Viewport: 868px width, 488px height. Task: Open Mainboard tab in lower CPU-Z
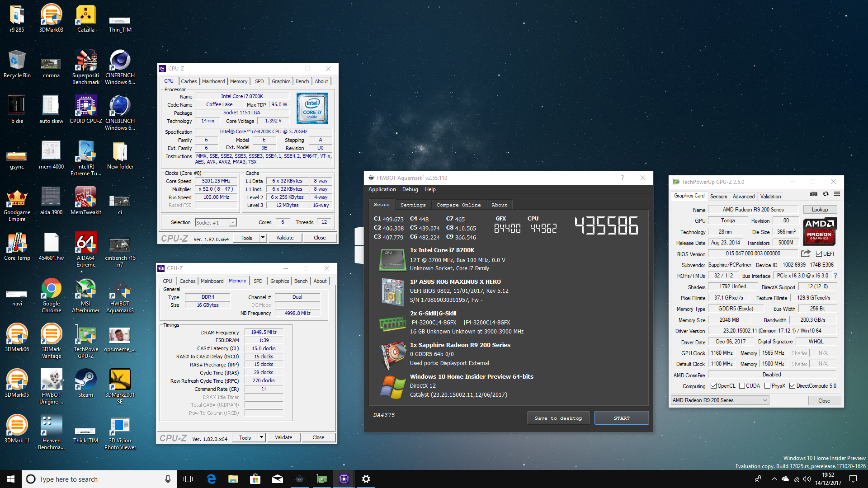[x=212, y=281]
